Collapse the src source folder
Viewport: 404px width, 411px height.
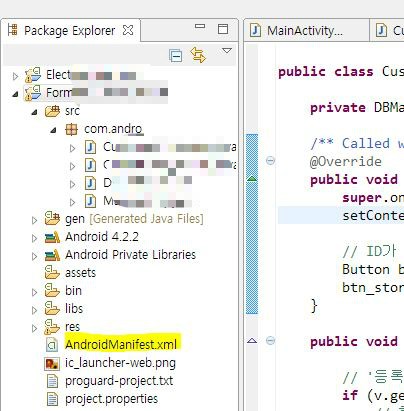tap(34, 112)
